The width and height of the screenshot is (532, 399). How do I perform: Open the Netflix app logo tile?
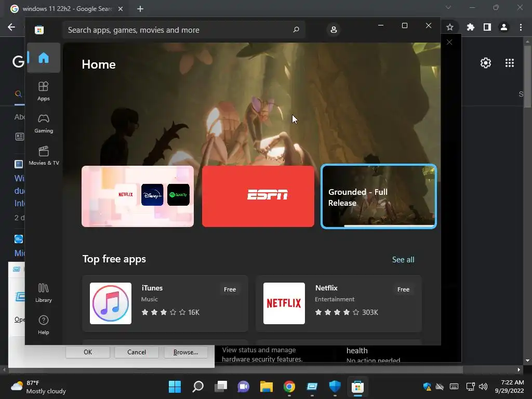coord(284,303)
